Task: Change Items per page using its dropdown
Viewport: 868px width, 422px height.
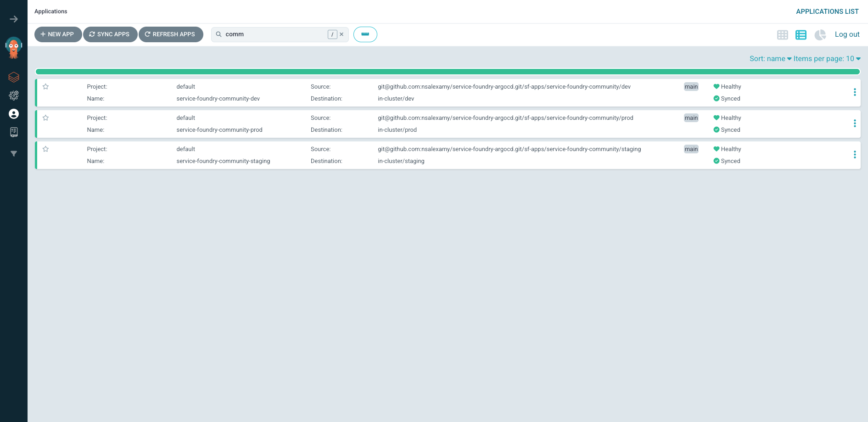Action: pos(827,58)
